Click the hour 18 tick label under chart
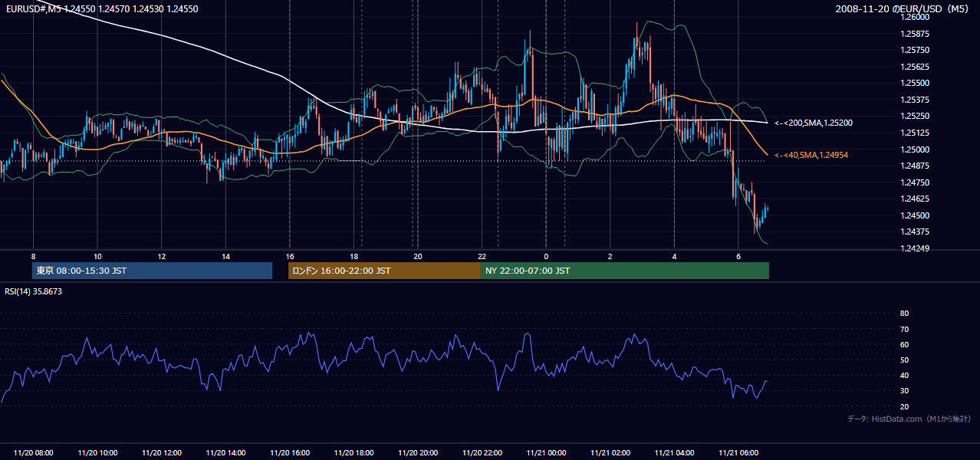This screenshot has width=980, height=460. (354, 256)
